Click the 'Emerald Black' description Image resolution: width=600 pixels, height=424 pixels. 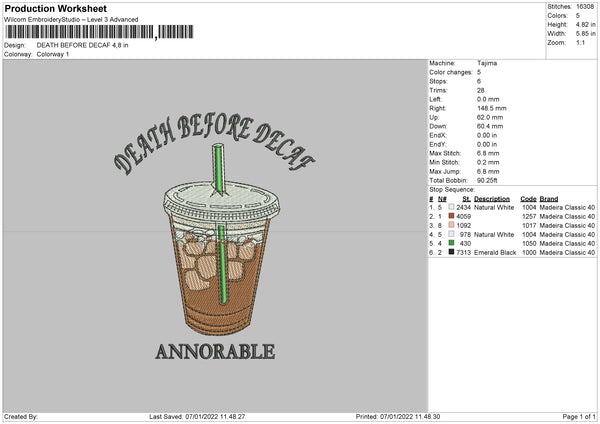pos(495,253)
